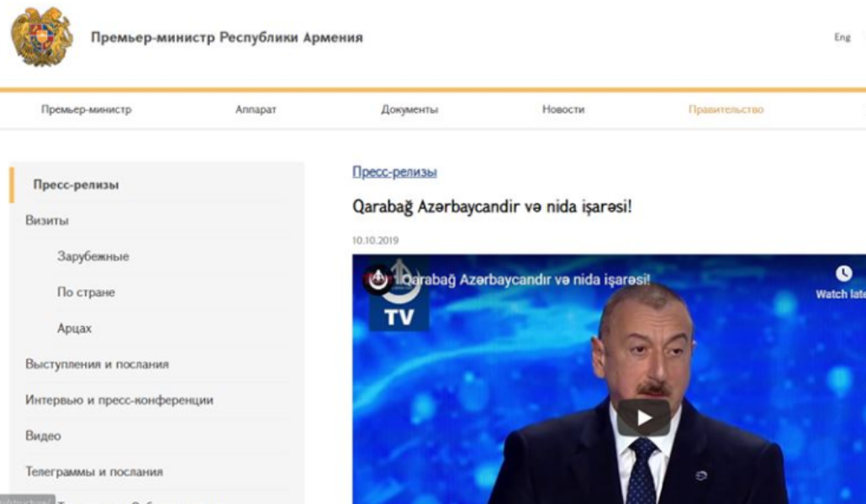The width and height of the screenshot is (866, 504).
Task: Go to the Видео sidebar section
Action: pyautogui.click(x=43, y=436)
